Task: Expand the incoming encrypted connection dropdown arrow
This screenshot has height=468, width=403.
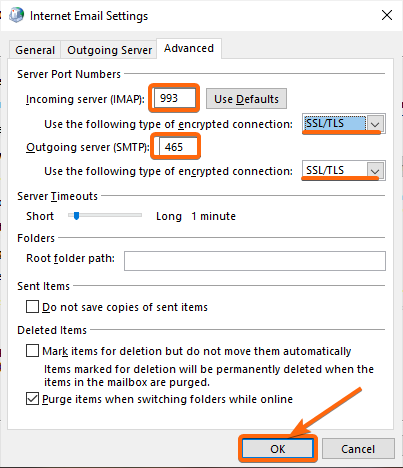Action: click(x=375, y=124)
